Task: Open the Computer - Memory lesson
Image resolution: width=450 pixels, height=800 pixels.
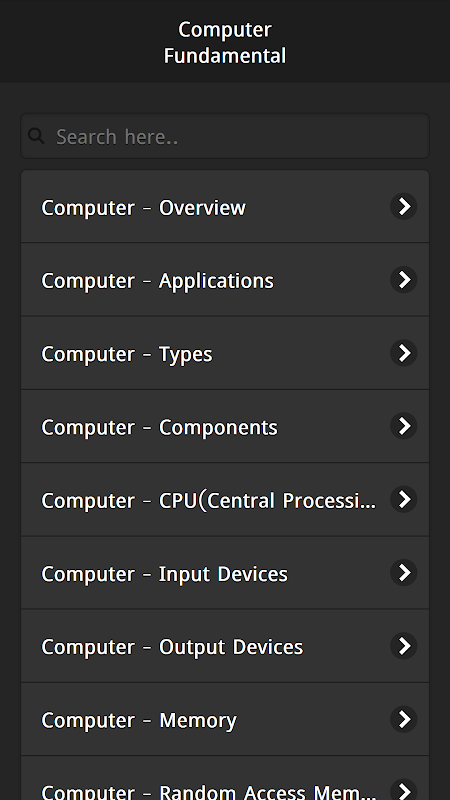Action: tap(225, 719)
